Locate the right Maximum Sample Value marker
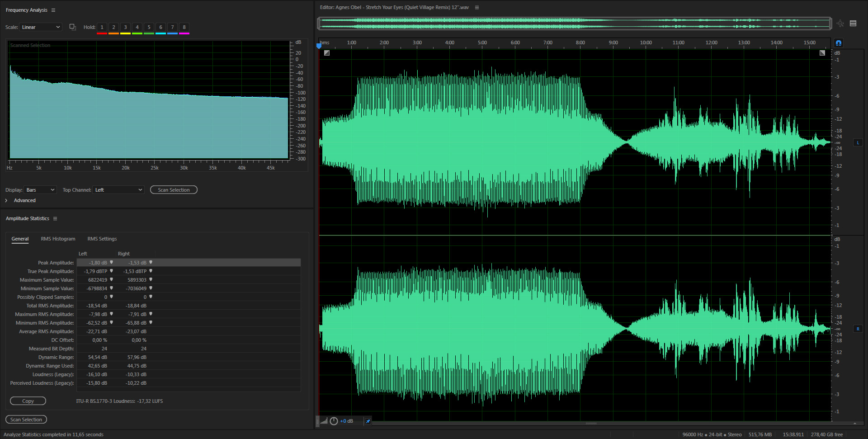The height and width of the screenshot is (439, 868). [151, 280]
